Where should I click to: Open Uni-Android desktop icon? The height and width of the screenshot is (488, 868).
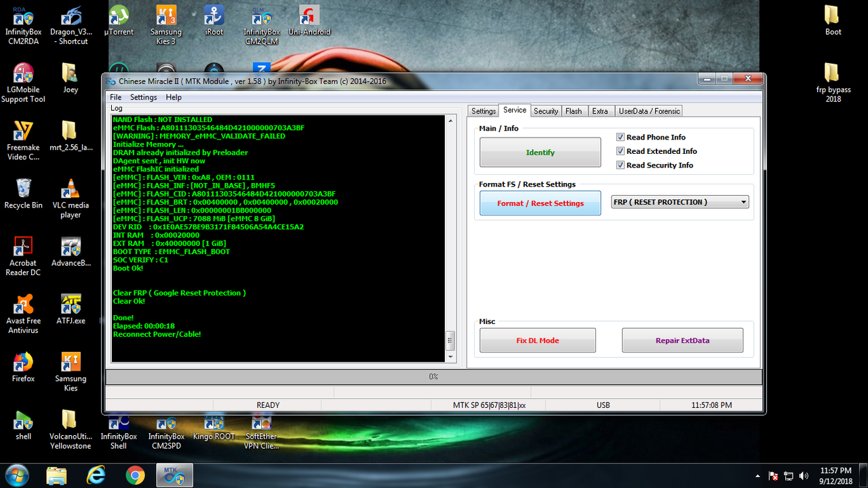(x=309, y=20)
